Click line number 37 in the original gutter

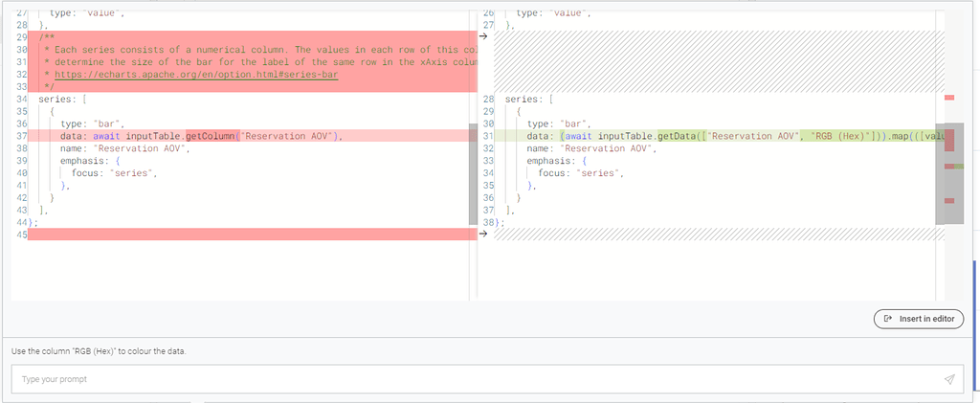pos(22,136)
